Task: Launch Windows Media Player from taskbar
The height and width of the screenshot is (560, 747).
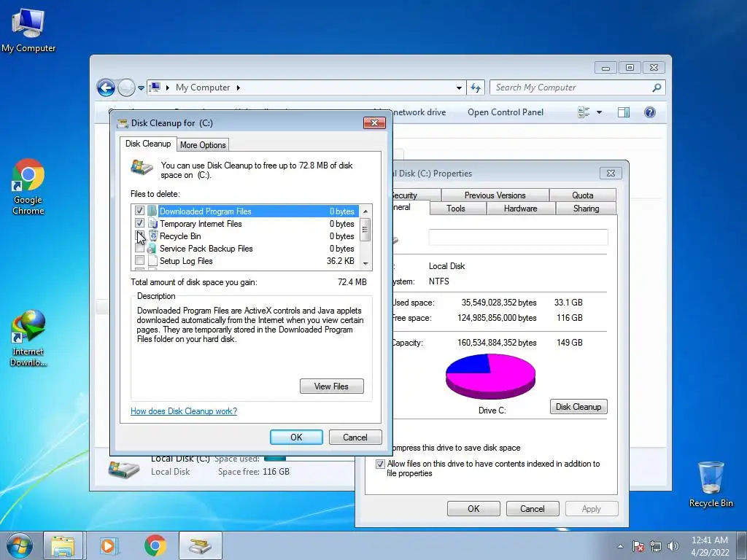Action: tap(108, 545)
